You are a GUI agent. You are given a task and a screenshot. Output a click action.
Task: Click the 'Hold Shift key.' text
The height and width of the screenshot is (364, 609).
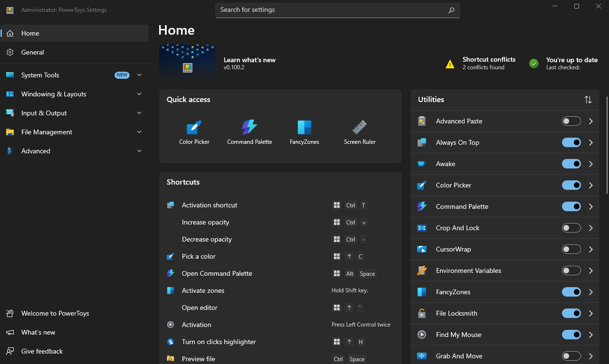[x=350, y=290]
